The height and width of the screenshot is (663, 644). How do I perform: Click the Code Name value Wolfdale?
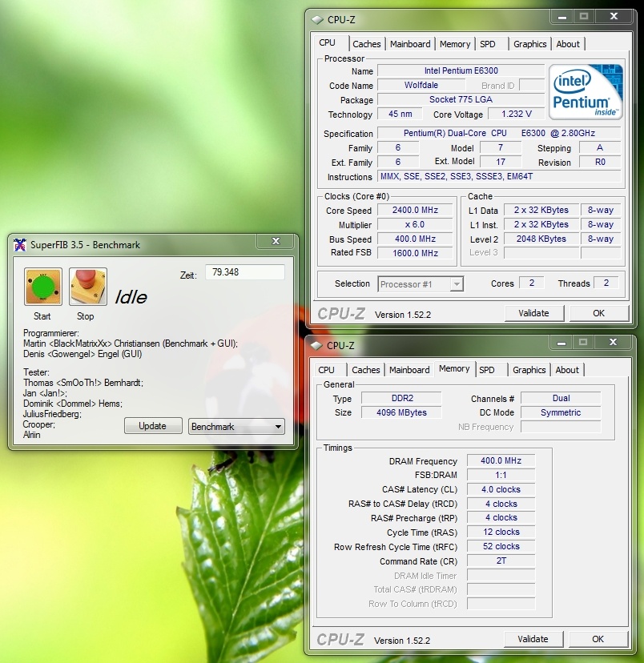click(x=421, y=85)
